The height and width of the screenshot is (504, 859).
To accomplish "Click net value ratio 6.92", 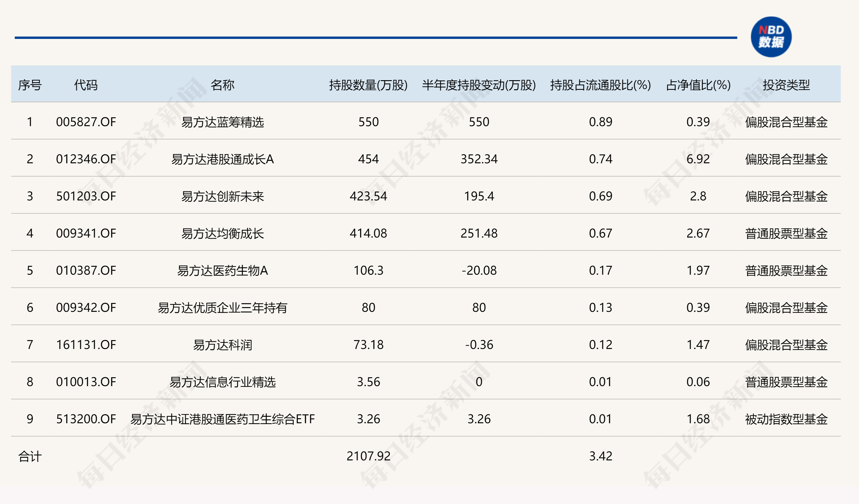I will [698, 159].
